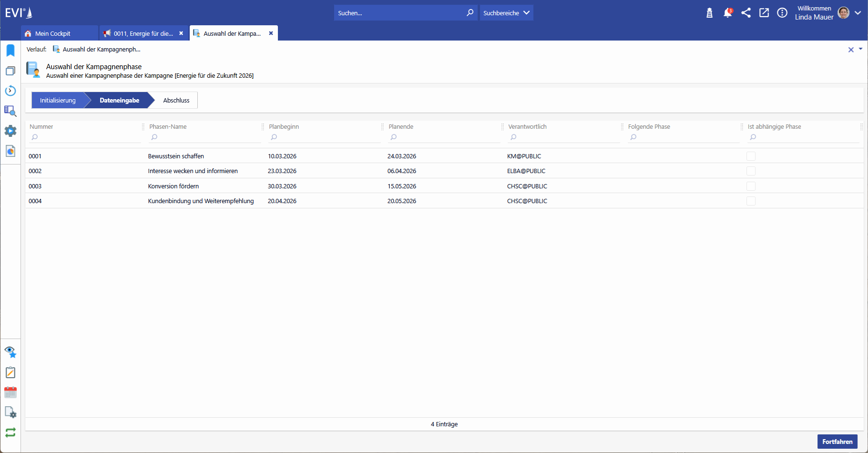The height and width of the screenshot is (453, 868).
Task: Expand the small arrow beside the Verlauf close icon
Action: 860,49
